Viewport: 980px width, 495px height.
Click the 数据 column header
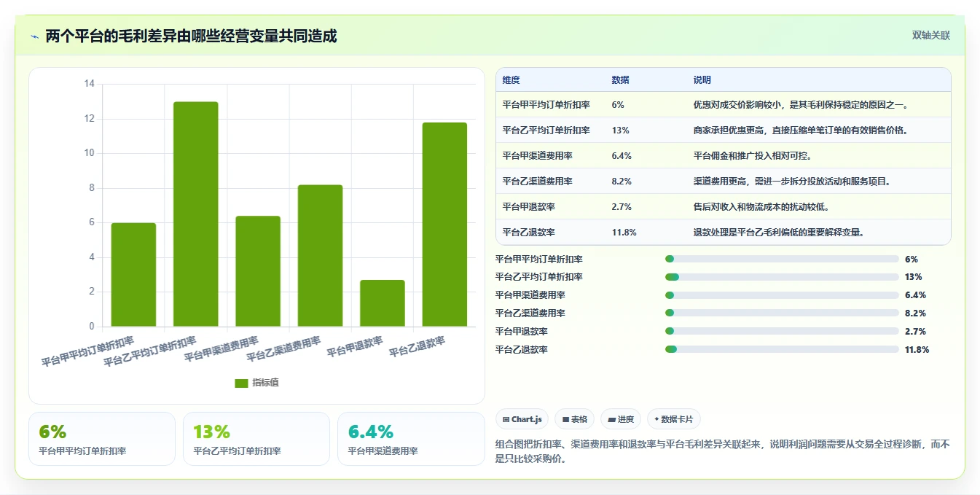point(621,80)
